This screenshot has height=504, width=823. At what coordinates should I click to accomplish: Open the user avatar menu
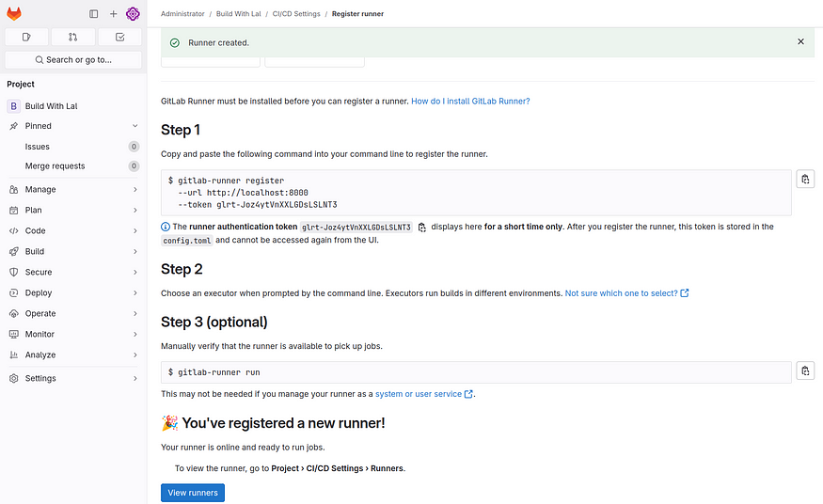tap(133, 14)
